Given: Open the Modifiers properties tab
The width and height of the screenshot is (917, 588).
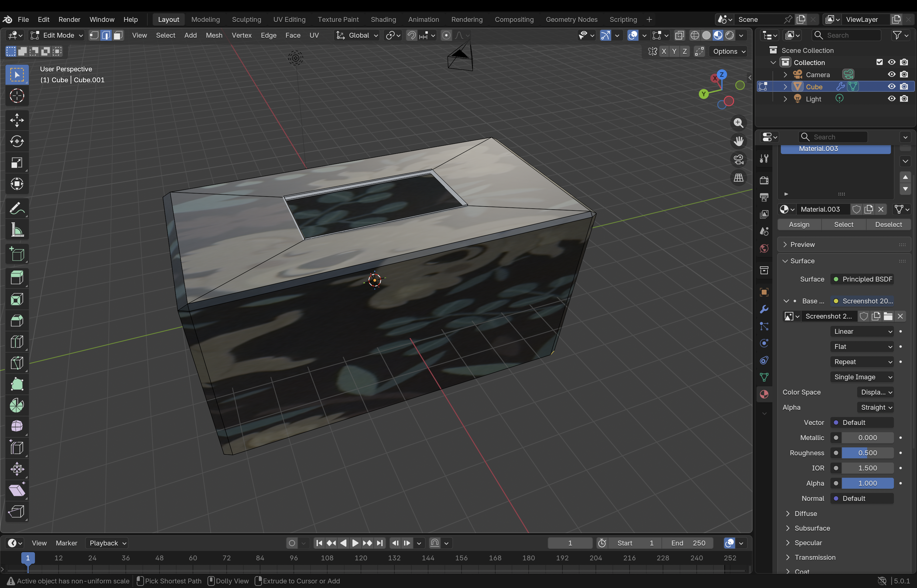Looking at the screenshot, I should coord(764,309).
